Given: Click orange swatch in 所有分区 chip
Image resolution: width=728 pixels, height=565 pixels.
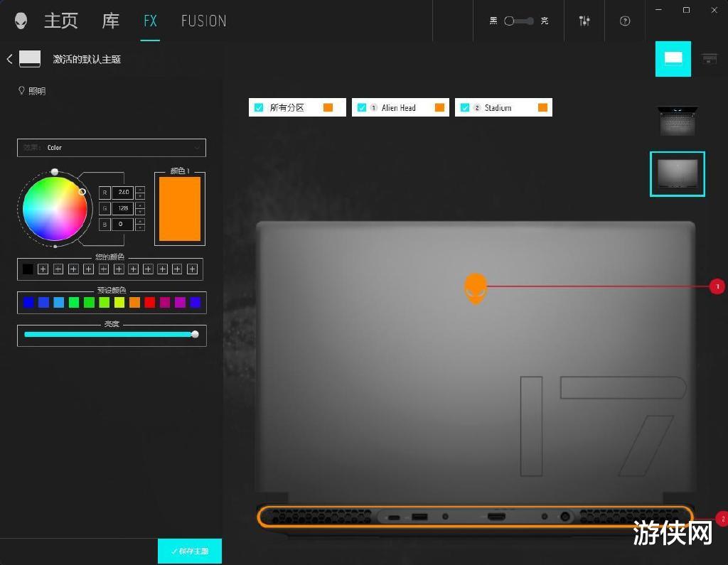Looking at the screenshot, I should point(328,108).
